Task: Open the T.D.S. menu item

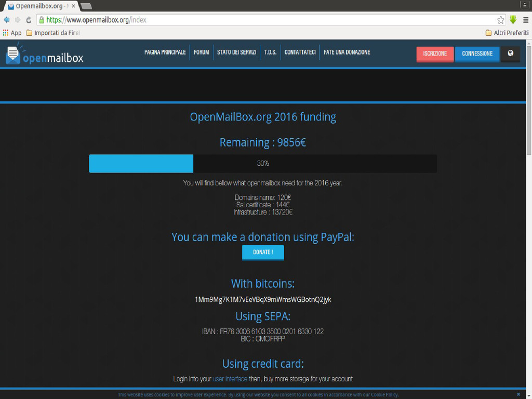Action: point(270,52)
